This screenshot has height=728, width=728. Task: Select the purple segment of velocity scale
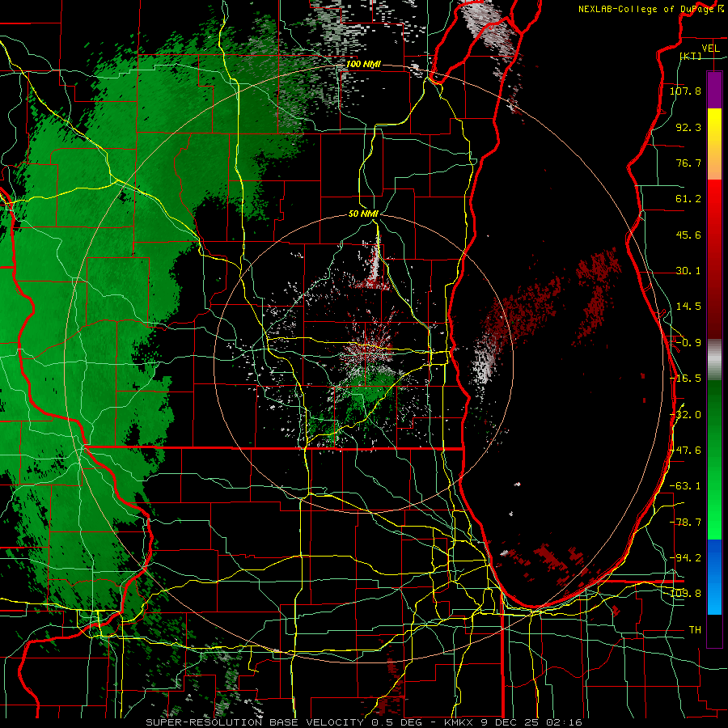714,90
